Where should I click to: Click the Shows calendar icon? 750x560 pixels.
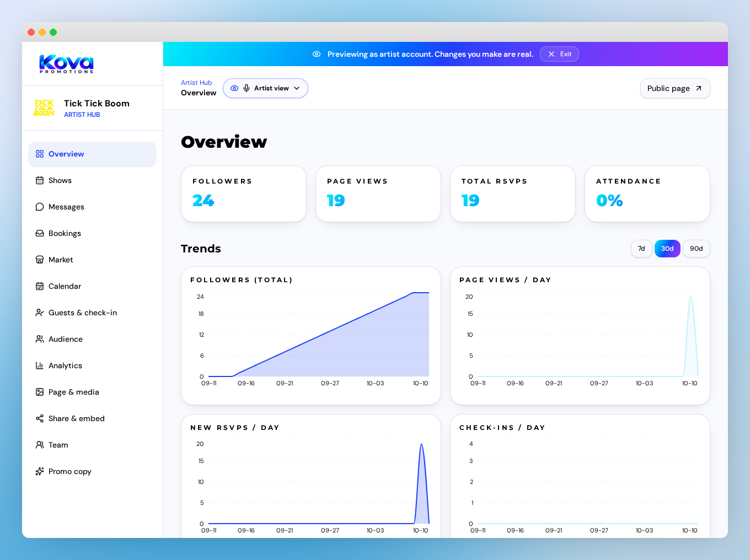click(40, 180)
